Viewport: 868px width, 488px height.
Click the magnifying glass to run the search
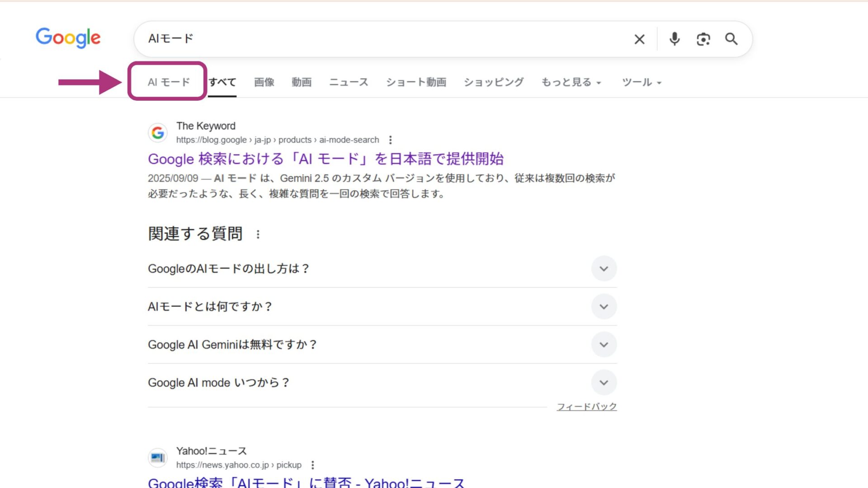(731, 39)
